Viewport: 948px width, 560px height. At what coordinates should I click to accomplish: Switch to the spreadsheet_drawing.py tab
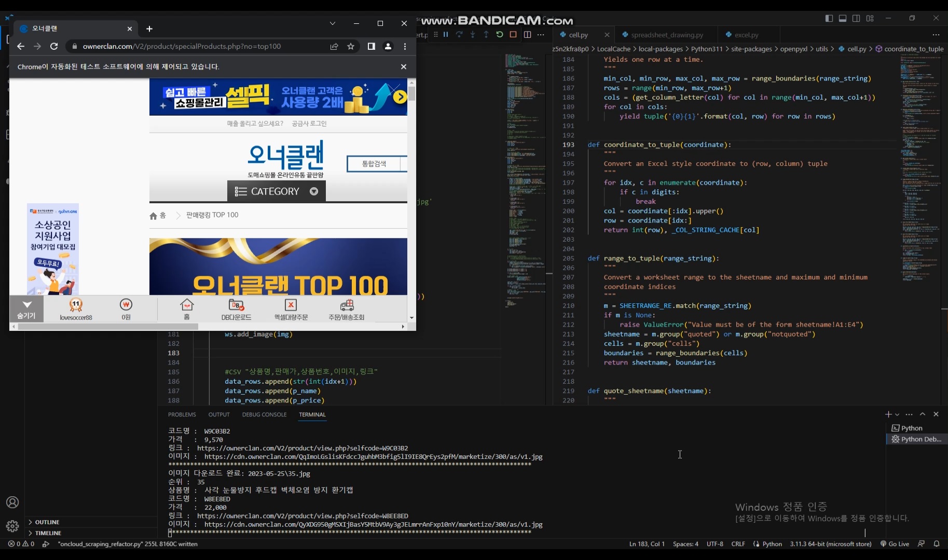tap(667, 35)
